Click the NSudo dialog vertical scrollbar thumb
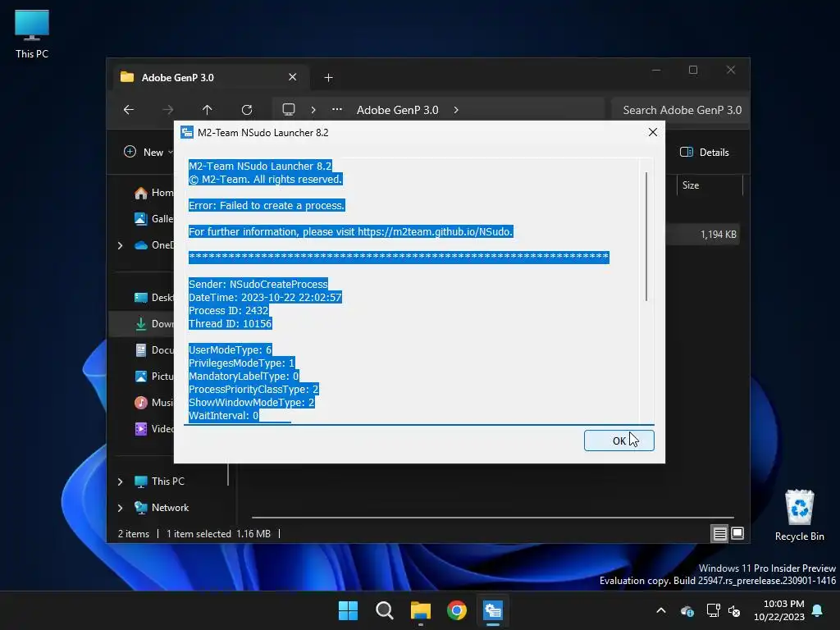 click(x=646, y=236)
